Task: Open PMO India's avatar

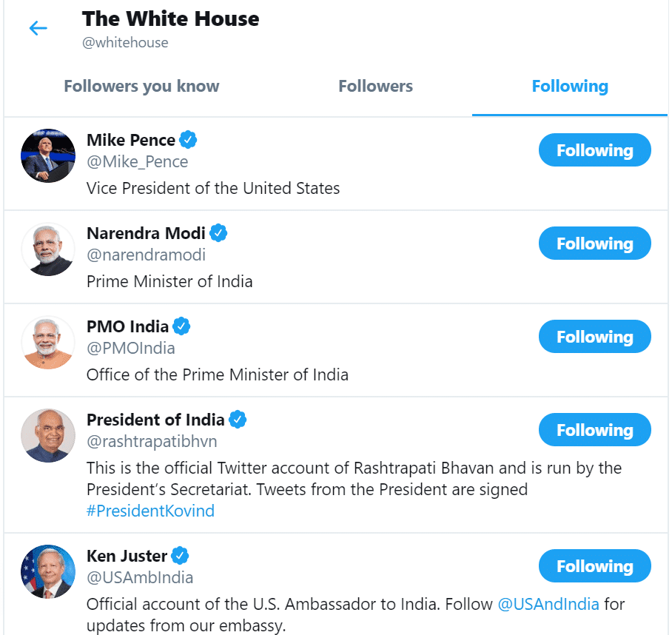Action: tap(48, 342)
